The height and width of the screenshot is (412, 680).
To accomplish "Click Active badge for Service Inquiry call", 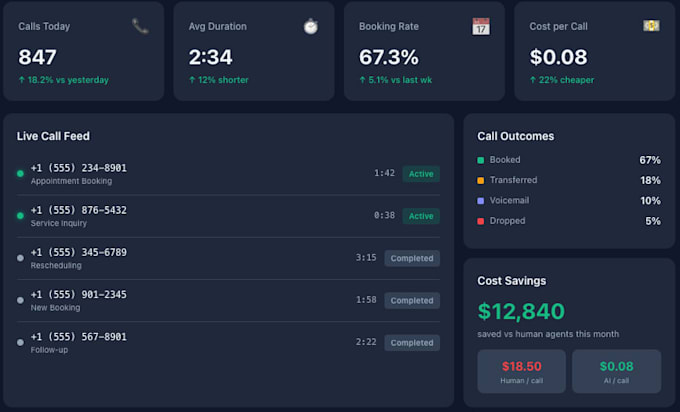I will click(x=421, y=216).
